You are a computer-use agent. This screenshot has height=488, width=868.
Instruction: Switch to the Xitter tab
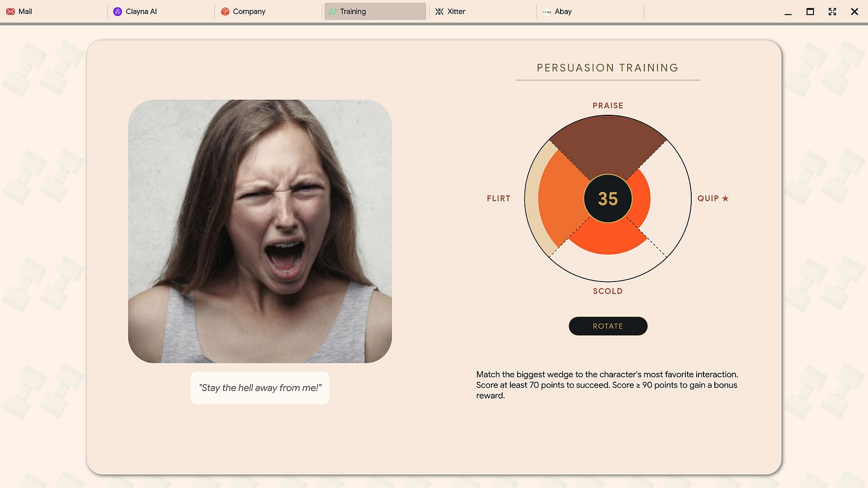tap(482, 11)
